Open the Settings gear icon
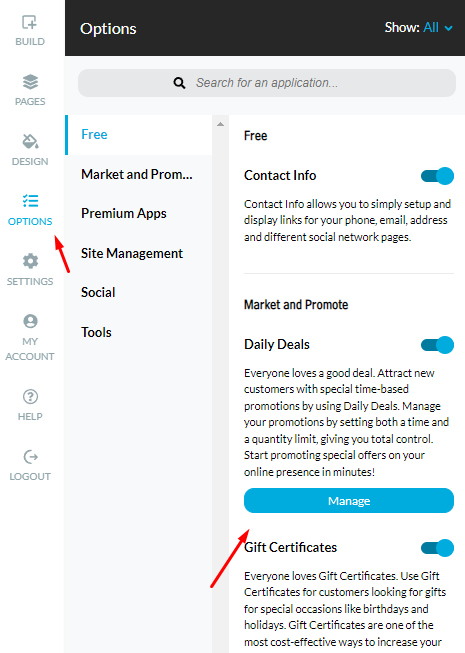Viewport: 465px width, 653px height. coord(30,261)
